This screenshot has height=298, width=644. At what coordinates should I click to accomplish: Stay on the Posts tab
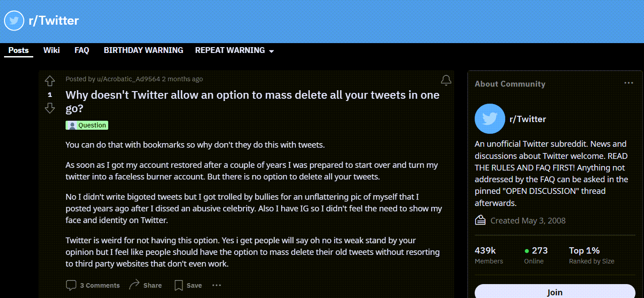point(18,50)
